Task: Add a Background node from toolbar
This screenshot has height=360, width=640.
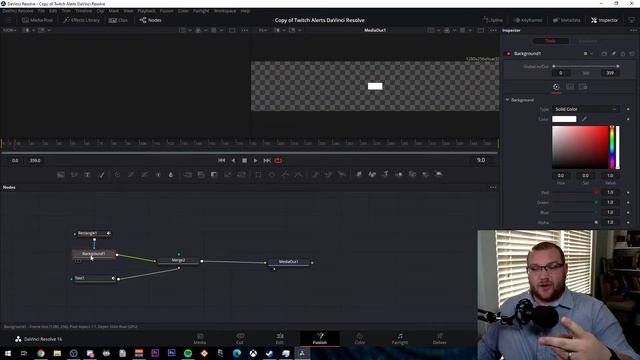Action: [61, 175]
